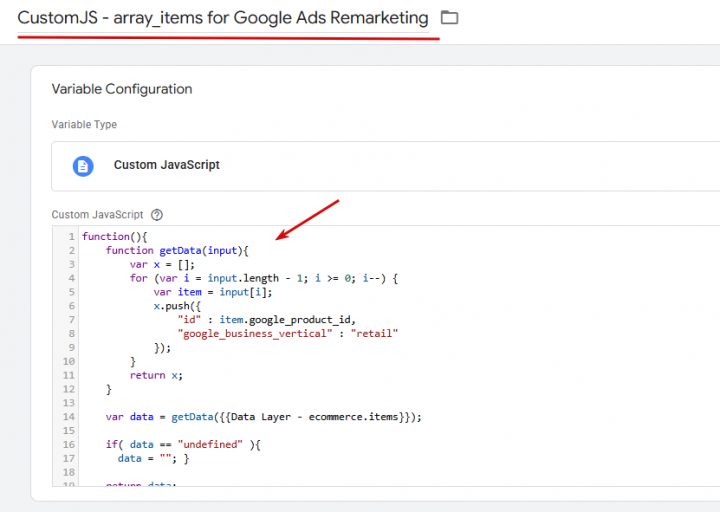Image resolution: width=720 pixels, height=512 pixels.
Task: Click 'var item = input[i];' on line 5
Action: point(213,292)
